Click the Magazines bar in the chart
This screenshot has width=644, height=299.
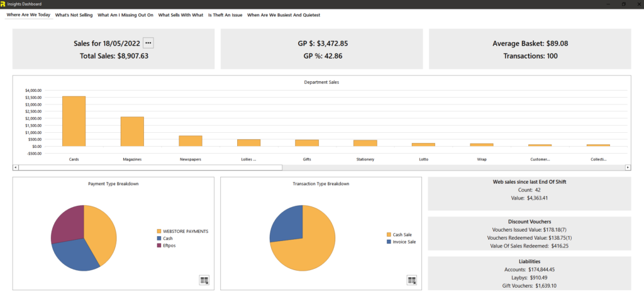[x=132, y=131]
